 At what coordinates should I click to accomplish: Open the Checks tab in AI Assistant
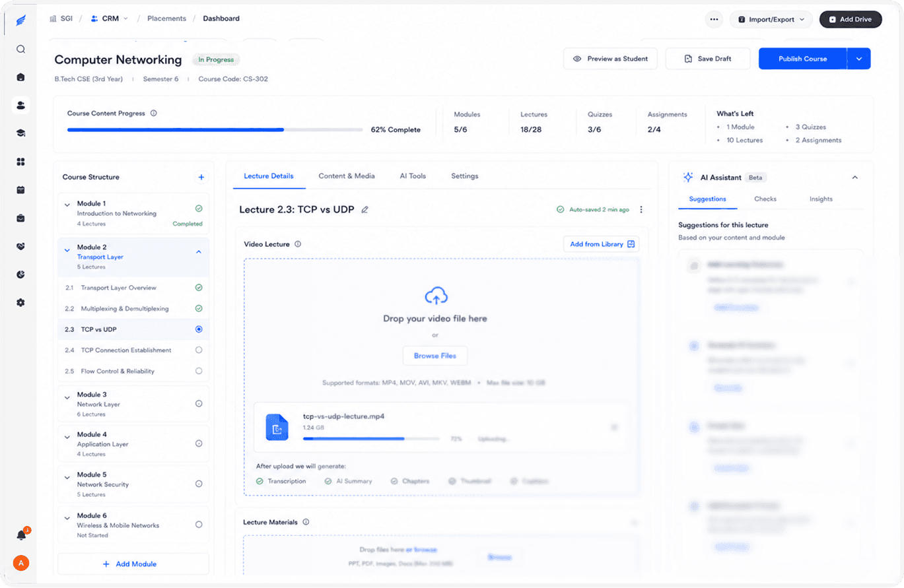pos(765,199)
